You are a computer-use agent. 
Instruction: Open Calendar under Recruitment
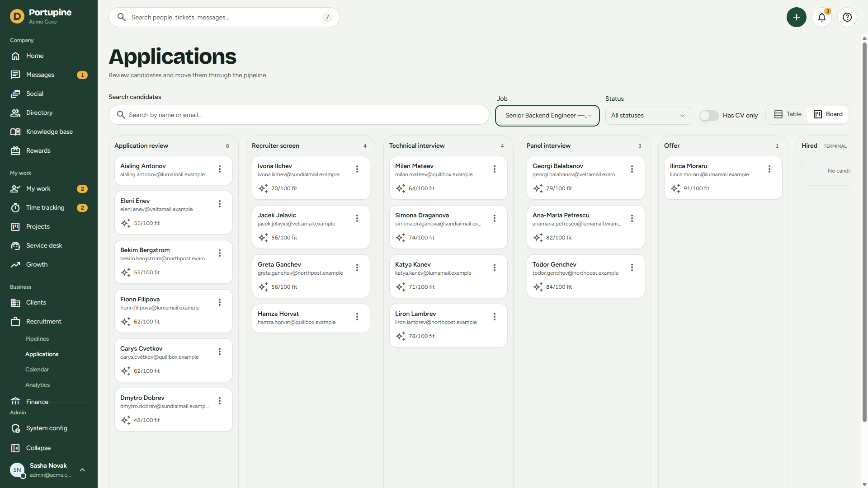(x=37, y=369)
